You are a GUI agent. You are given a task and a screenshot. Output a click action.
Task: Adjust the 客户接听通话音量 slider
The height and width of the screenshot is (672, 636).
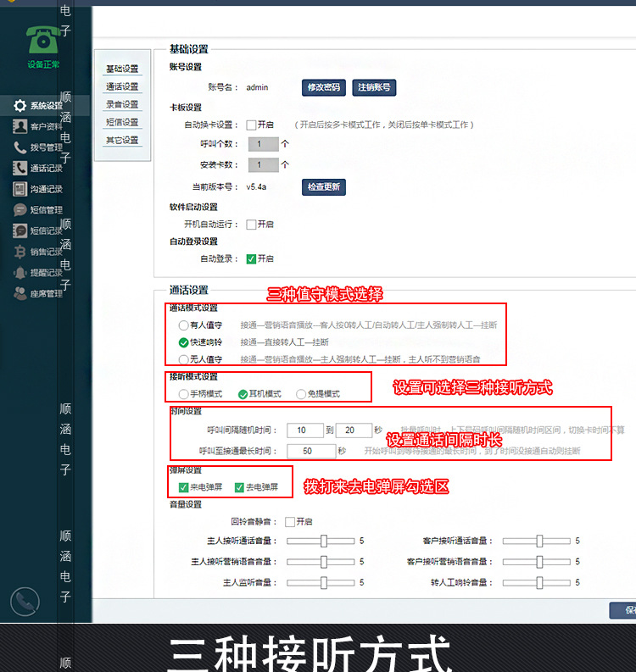(537, 541)
